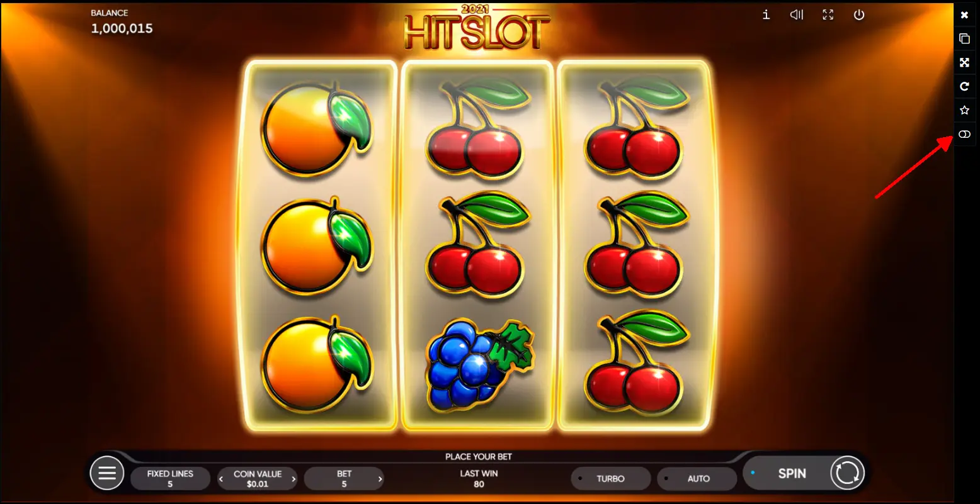
Task: Click the blue grapes symbol on reel
Action: point(479,365)
